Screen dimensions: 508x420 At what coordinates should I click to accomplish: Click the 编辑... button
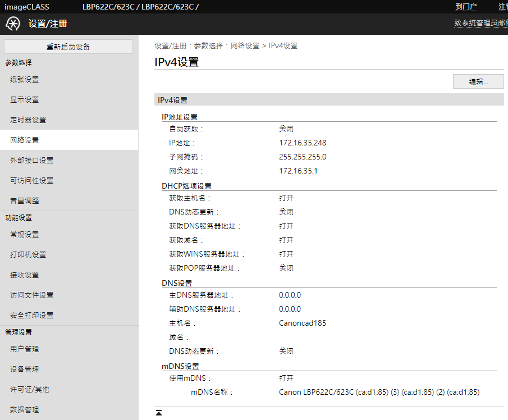pyautogui.click(x=478, y=81)
